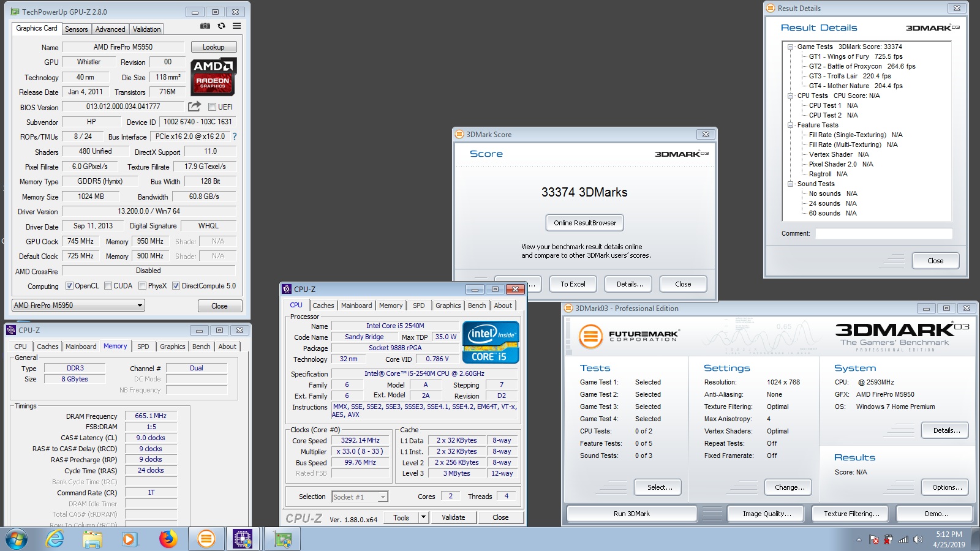Collapse CPU Tests tree node
This screenshot has width=980, height=551.
pyautogui.click(x=791, y=96)
